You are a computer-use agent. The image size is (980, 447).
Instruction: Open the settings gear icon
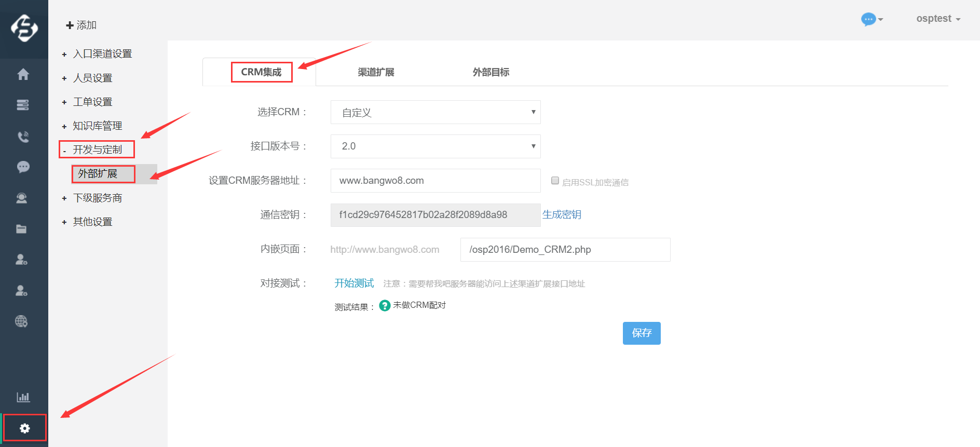[x=24, y=428]
